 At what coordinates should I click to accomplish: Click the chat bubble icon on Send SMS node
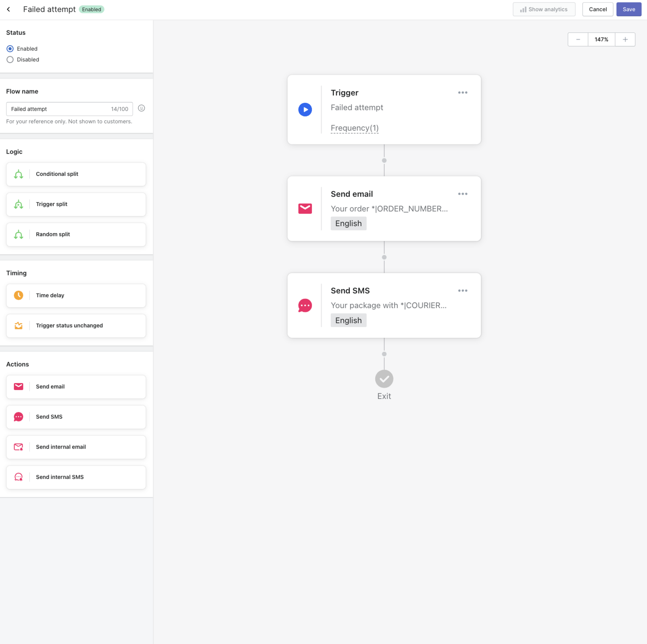pyautogui.click(x=305, y=305)
